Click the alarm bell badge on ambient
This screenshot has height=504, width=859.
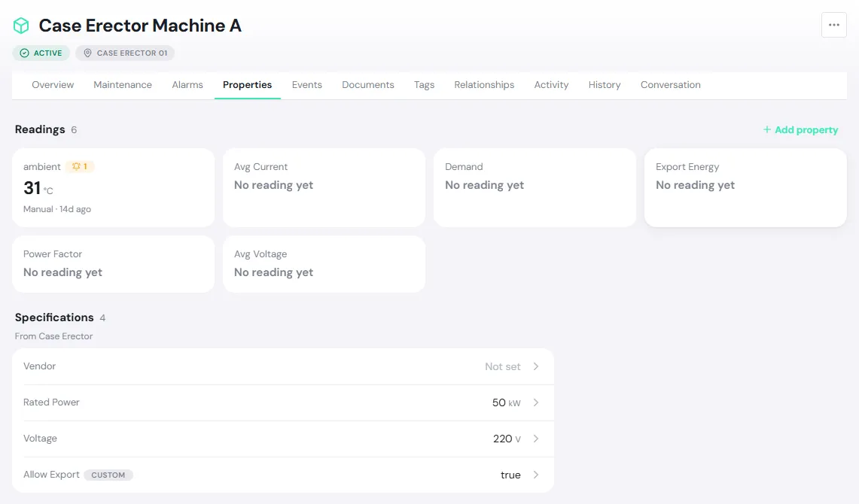(x=80, y=166)
